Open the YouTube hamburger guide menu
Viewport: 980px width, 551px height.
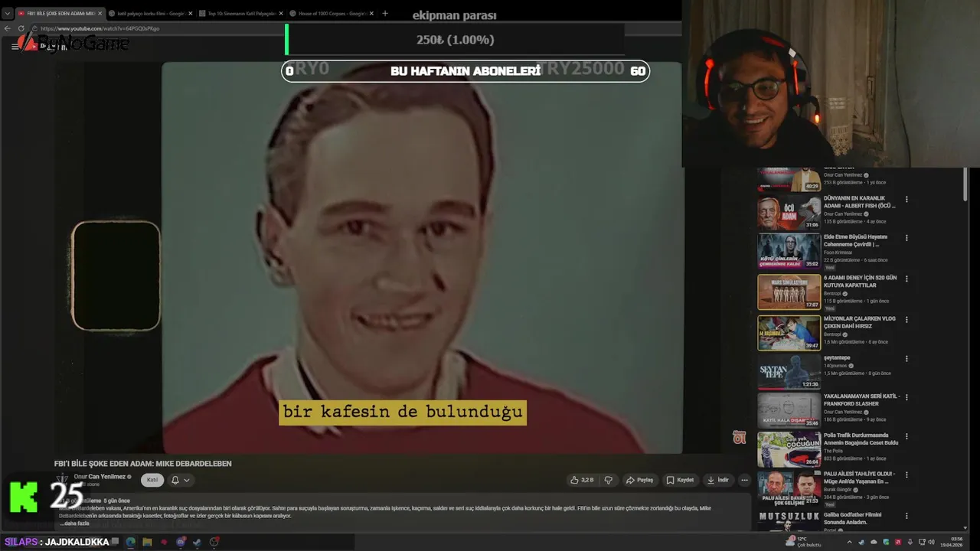(15, 46)
